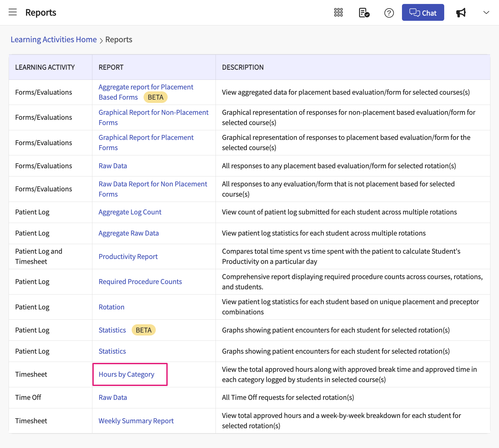Click the checklist document icon
Screen dimensions: 499x448
(x=364, y=13)
